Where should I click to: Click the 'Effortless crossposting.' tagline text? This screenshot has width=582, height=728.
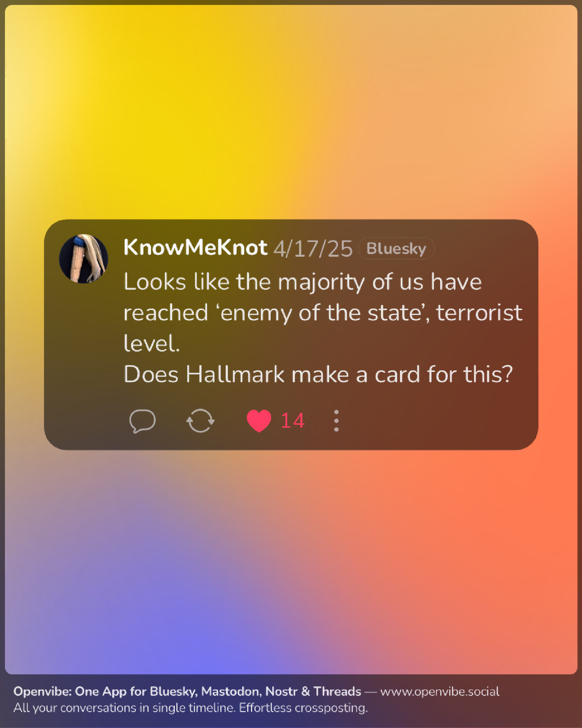[x=303, y=708]
